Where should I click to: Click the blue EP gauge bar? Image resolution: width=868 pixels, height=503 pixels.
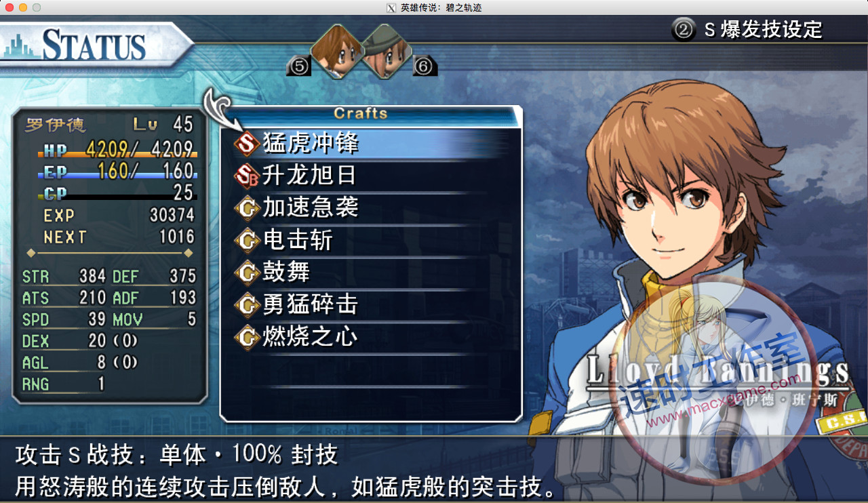118,176
